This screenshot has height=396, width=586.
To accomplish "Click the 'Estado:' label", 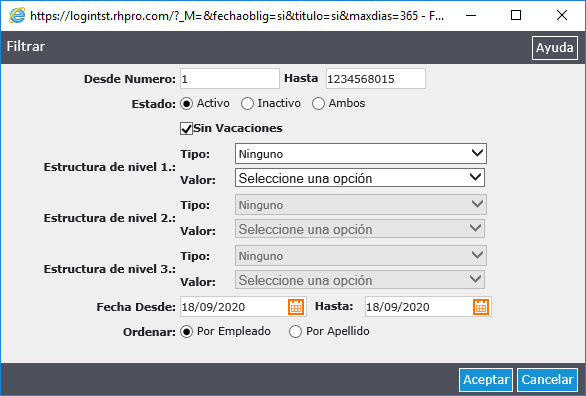I will (x=154, y=104).
